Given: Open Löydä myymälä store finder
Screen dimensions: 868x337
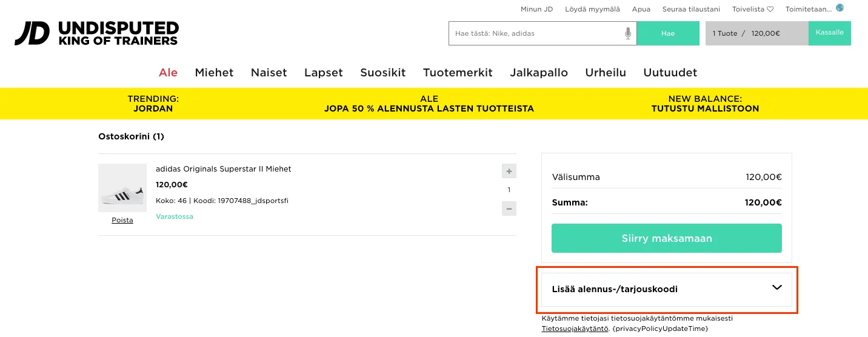Looking at the screenshot, I should 593,9.
